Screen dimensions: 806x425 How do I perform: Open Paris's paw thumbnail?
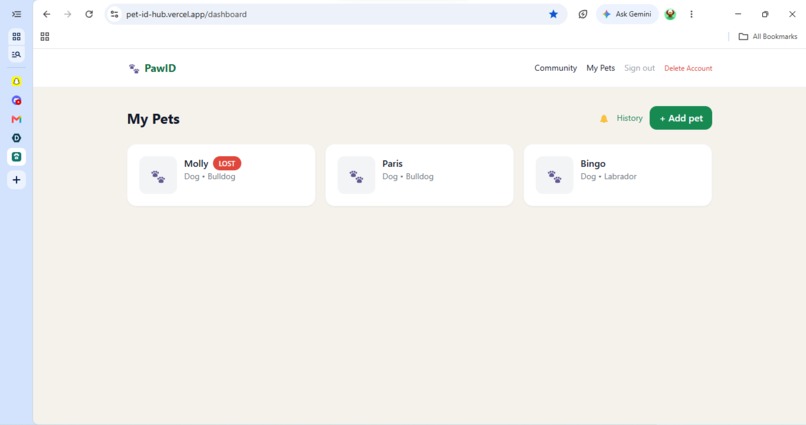click(356, 175)
